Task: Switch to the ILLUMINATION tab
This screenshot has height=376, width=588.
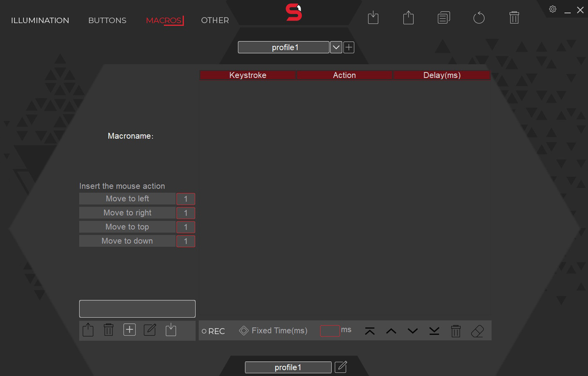Action: click(x=40, y=20)
